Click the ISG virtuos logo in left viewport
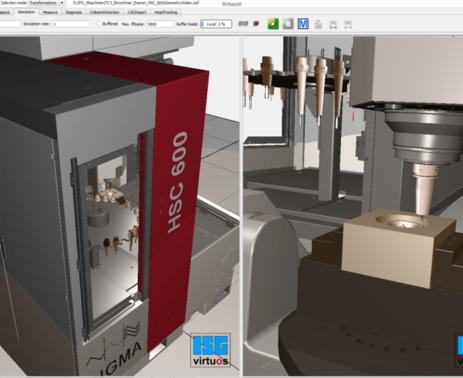The height and width of the screenshot is (378, 463). pyautogui.click(x=210, y=350)
